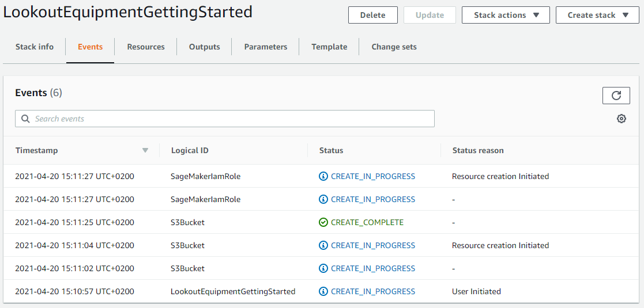
Task: Click the CREATE_COMPLETE status link
Action: point(367,222)
